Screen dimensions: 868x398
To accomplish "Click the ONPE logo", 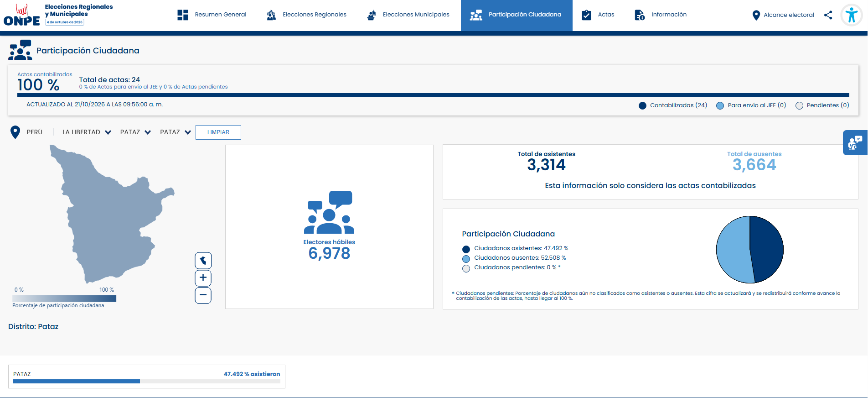I will click(21, 15).
